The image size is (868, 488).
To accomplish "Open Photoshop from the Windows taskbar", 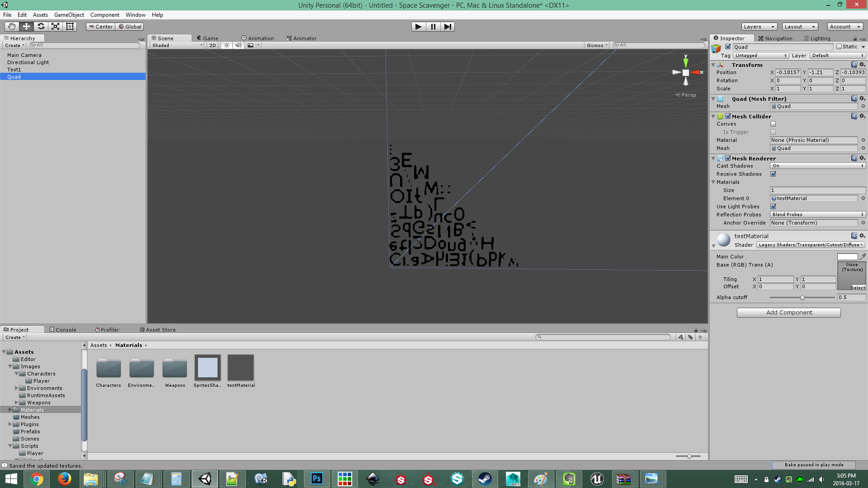I will (x=316, y=479).
